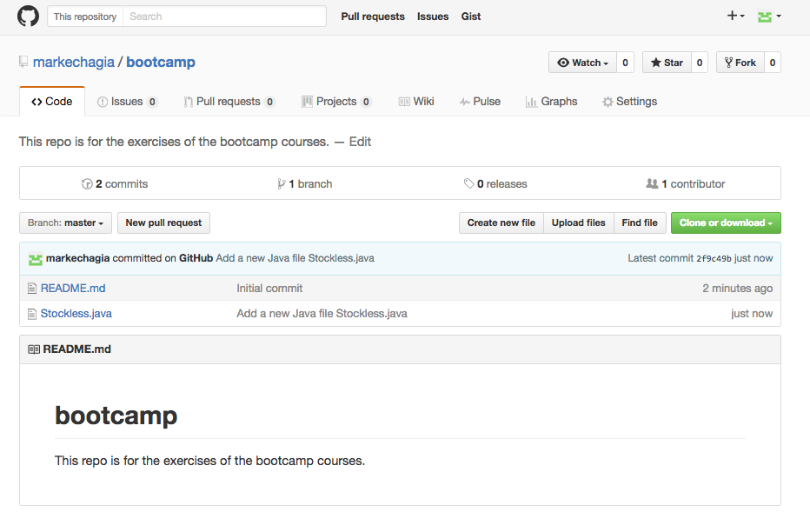View the 1 contributor list

[x=686, y=184]
